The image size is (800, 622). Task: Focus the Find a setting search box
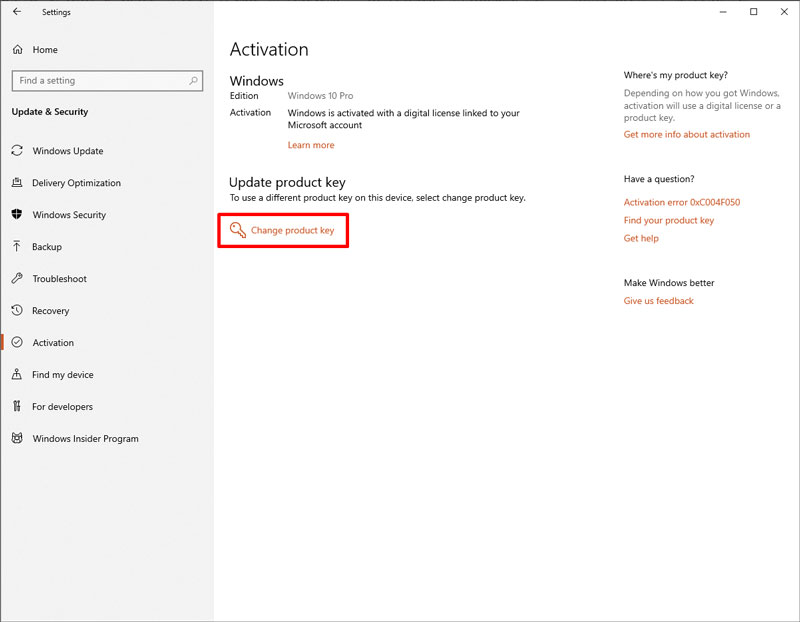click(107, 81)
